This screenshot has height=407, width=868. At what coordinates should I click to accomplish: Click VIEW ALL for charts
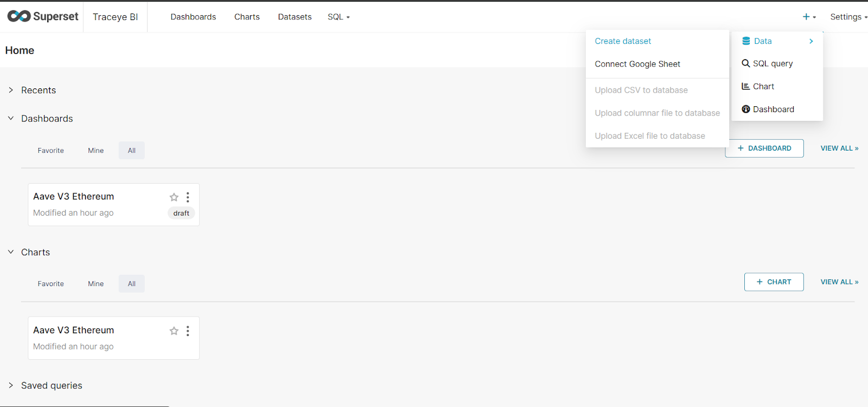[839, 282]
